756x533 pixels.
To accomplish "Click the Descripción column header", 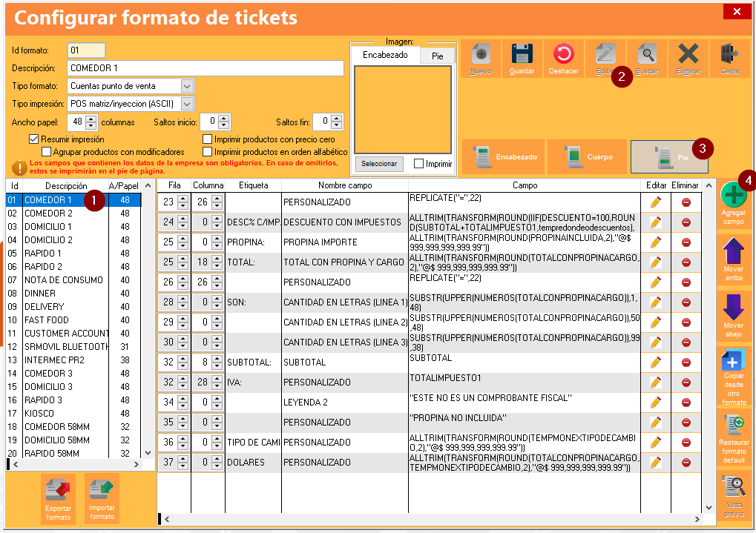I will pos(66,186).
